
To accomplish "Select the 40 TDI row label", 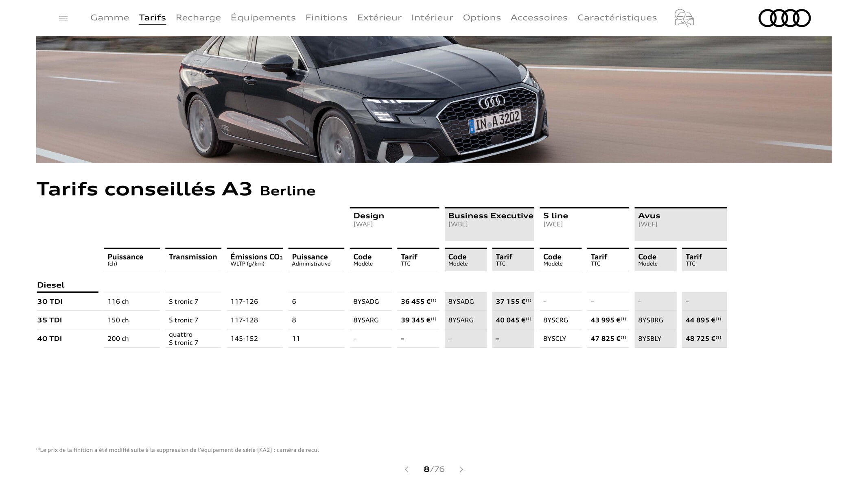I will pyautogui.click(x=50, y=338).
